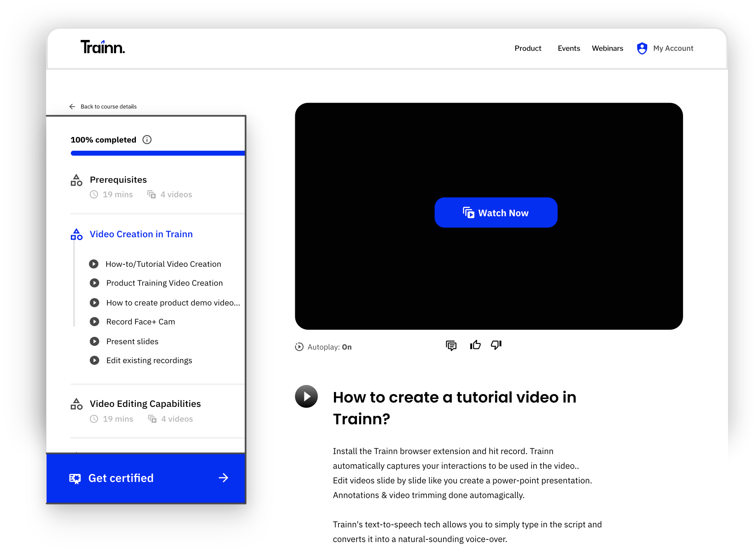The image size is (756, 560).
Task: Expand the Video Editing Capabilities section
Action: coord(145,404)
